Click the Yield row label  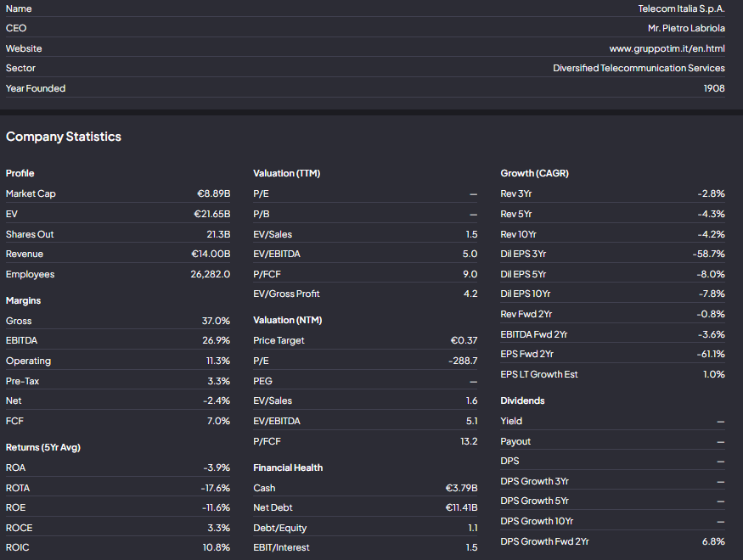pos(511,422)
